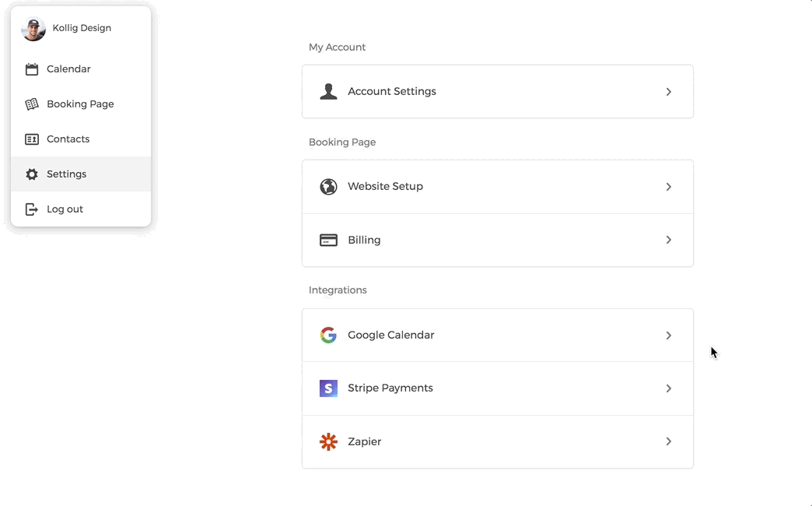Click the Zapier asterisk logo icon
Image resolution: width=812 pixels, height=506 pixels.
coord(328,442)
